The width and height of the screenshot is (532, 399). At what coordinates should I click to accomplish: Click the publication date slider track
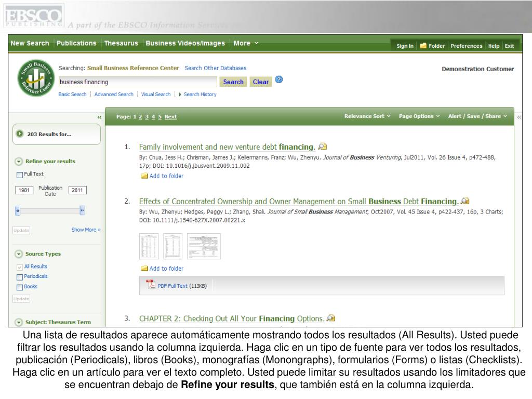(50, 211)
